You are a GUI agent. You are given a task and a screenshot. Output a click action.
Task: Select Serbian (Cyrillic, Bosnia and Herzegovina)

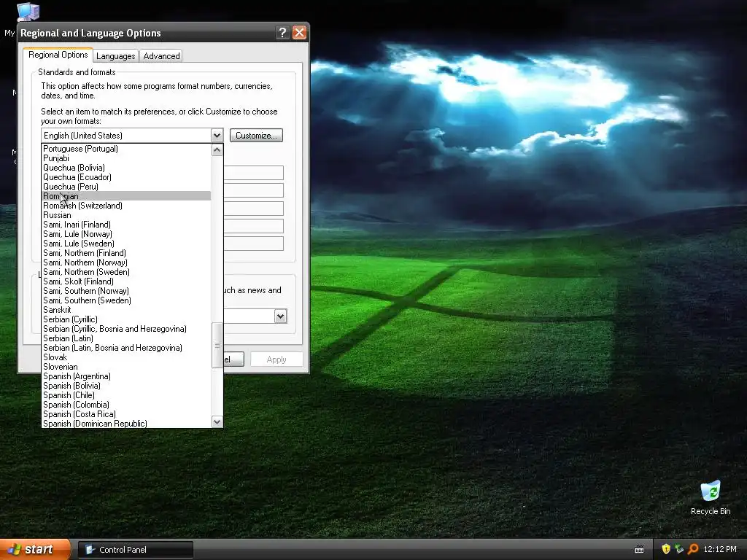click(x=126, y=329)
